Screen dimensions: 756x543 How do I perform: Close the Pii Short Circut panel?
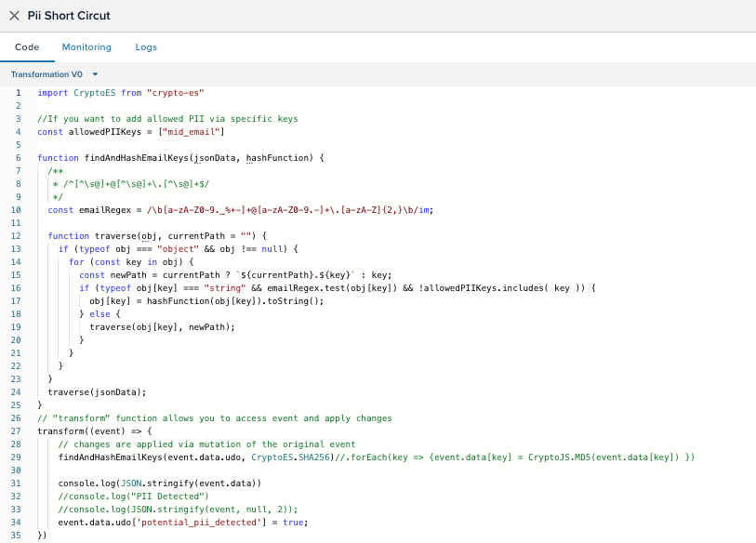pos(14,16)
